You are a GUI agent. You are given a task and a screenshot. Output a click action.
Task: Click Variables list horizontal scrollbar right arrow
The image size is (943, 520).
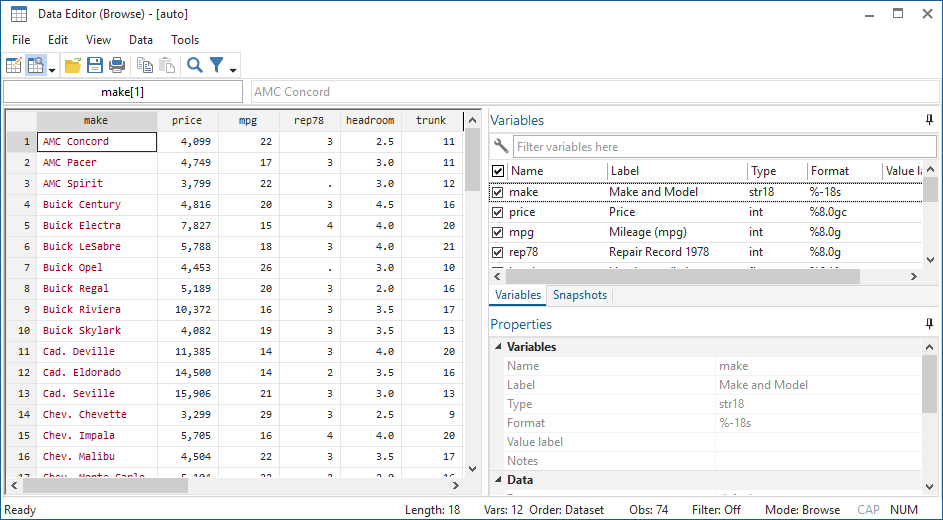tap(914, 277)
